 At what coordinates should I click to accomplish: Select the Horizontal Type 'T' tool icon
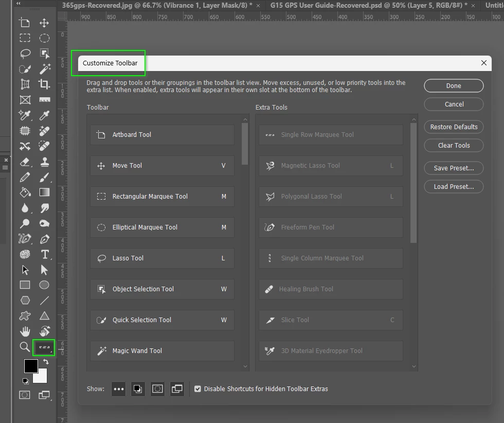tap(45, 254)
